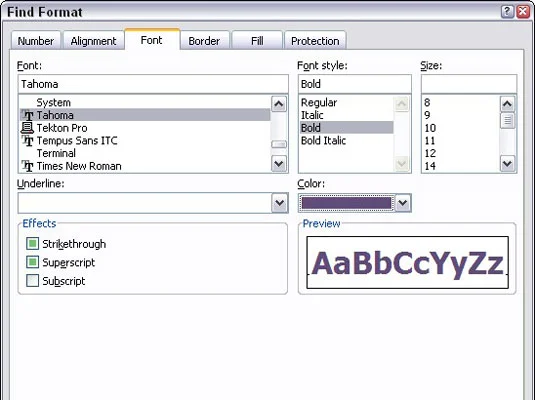The width and height of the screenshot is (535, 400).
Task: Switch to the Alignment tab
Action: coord(93,41)
